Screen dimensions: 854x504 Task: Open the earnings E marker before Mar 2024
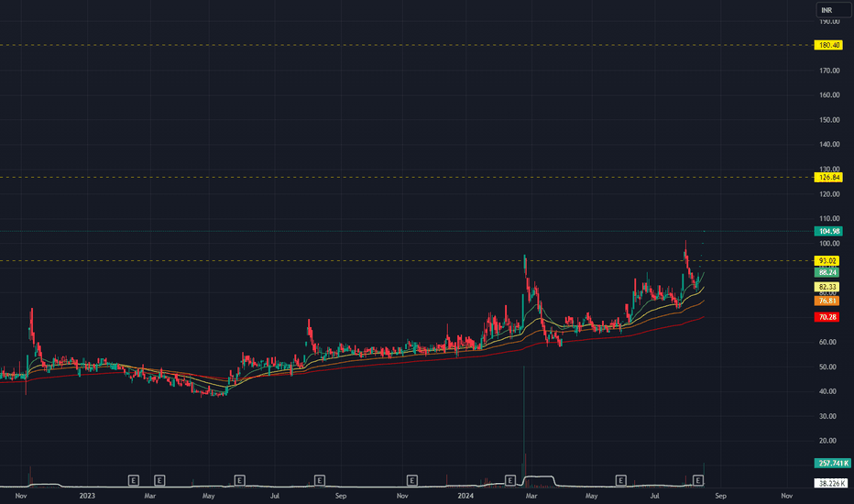[510, 480]
